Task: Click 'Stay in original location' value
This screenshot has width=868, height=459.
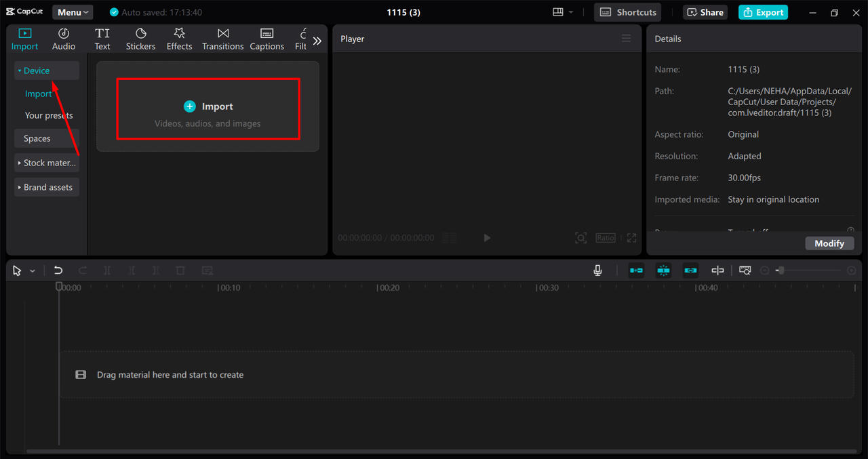Action: 774,199
